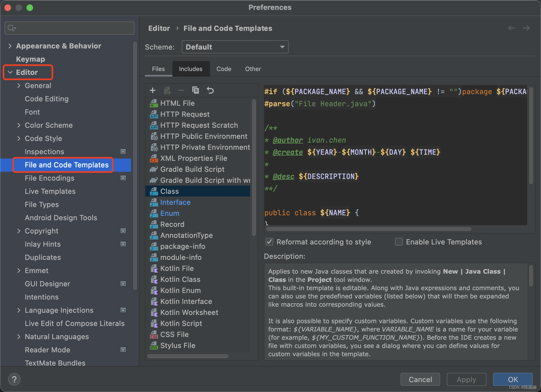The width and height of the screenshot is (541, 392).
Task: Switch to the Code tab
Action: 224,69
